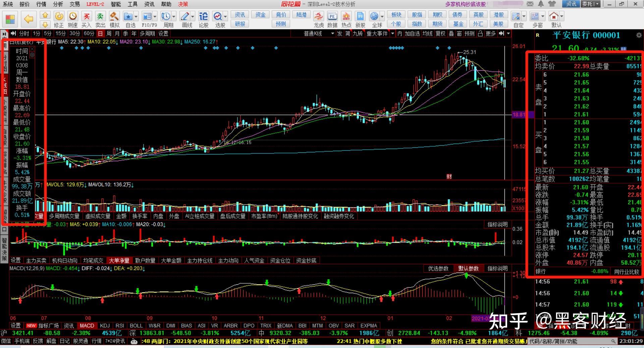Expand the 重大事件 dropdown arrow
The height and width of the screenshot is (348, 644).
pyautogui.click(x=392, y=33)
